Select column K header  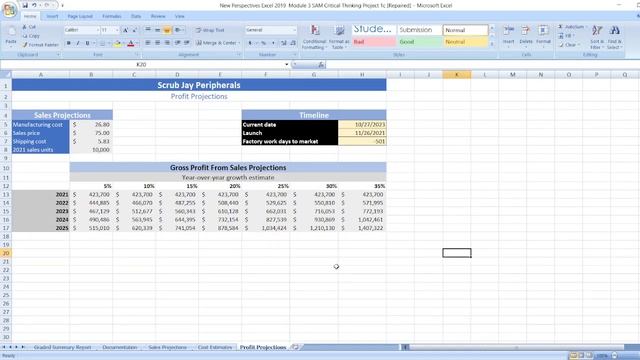456,75
